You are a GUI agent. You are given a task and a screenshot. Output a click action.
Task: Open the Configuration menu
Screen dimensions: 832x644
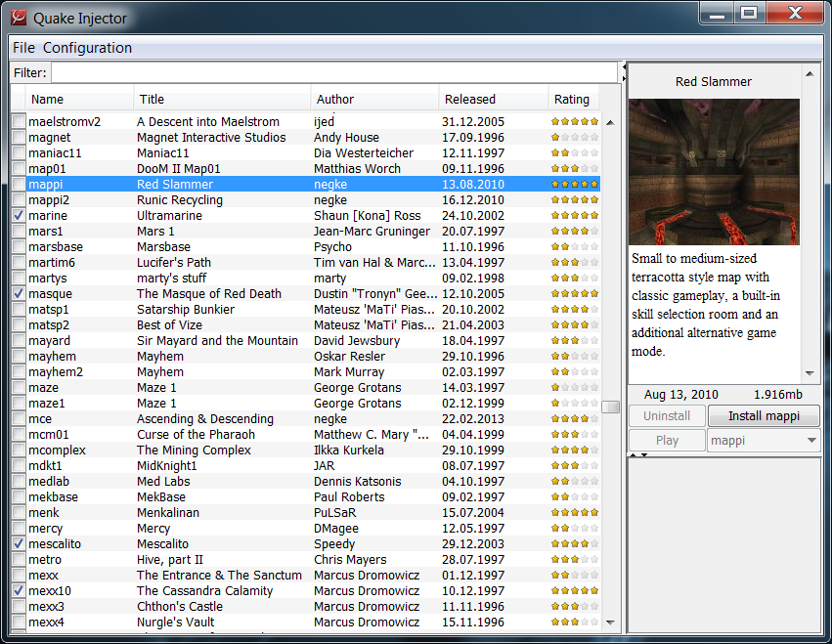(x=87, y=48)
